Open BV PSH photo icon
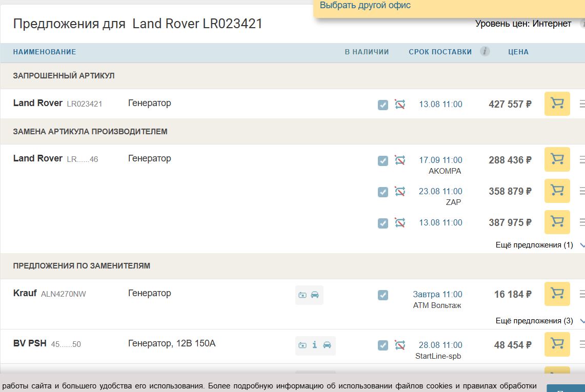This screenshot has height=392, width=585. pyautogui.click(x=302, y=345)
